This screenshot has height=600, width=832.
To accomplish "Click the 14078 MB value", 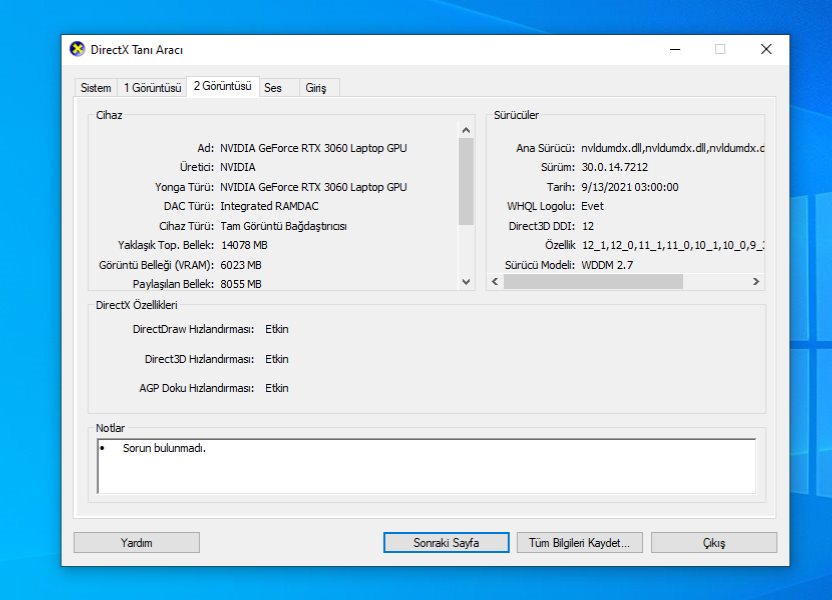I will 244,245.
